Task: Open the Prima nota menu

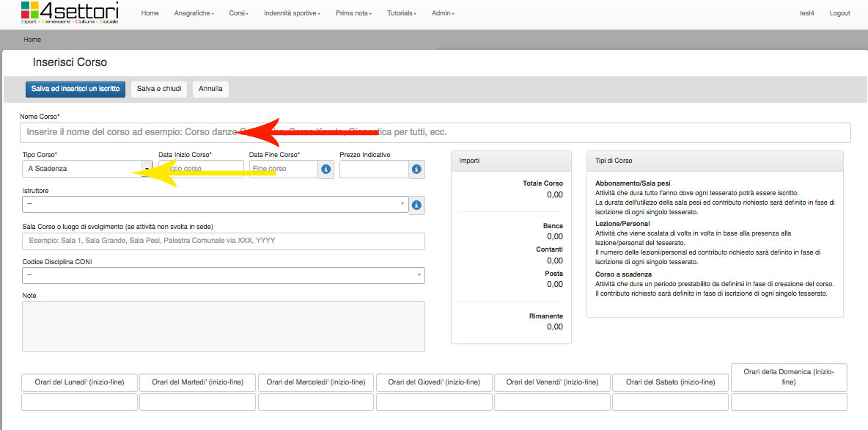Action: pos(353,13)
